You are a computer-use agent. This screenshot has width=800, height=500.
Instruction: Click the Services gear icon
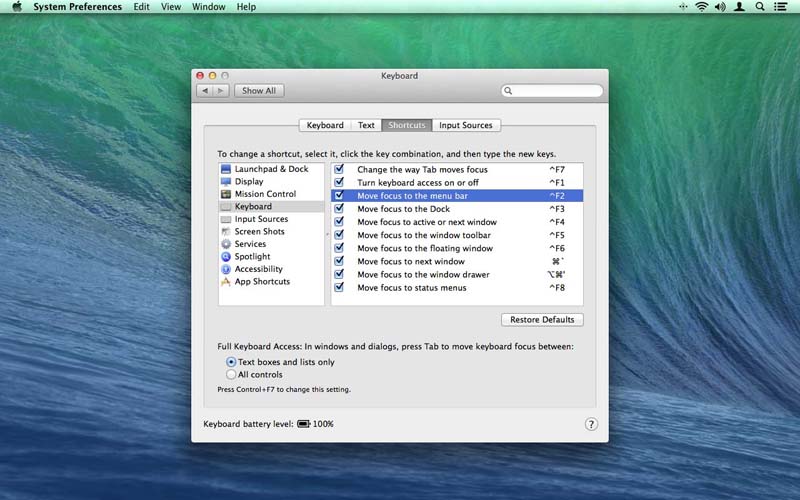(226, 244)
